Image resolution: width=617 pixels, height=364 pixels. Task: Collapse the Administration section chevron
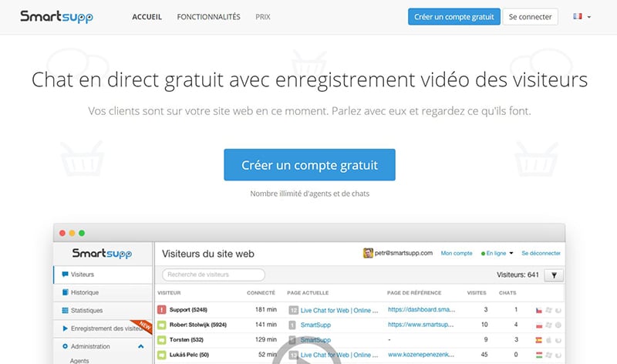click(x=141, y=346)
